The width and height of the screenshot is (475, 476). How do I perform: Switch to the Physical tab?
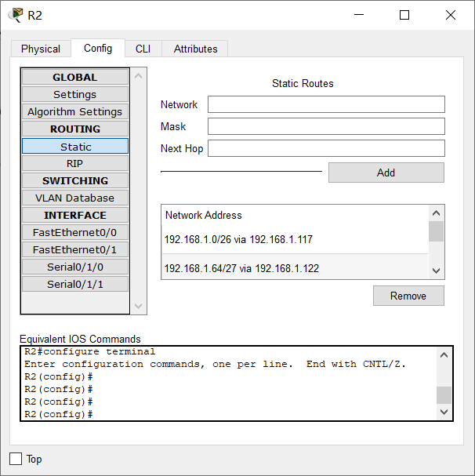[41, 49]
